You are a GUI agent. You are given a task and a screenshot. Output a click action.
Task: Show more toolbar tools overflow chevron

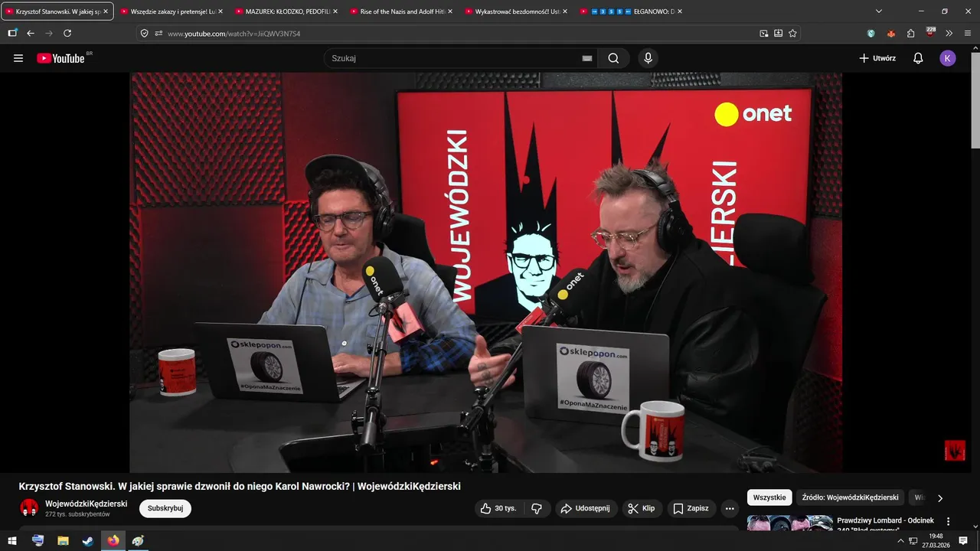[x=949, y=33]
